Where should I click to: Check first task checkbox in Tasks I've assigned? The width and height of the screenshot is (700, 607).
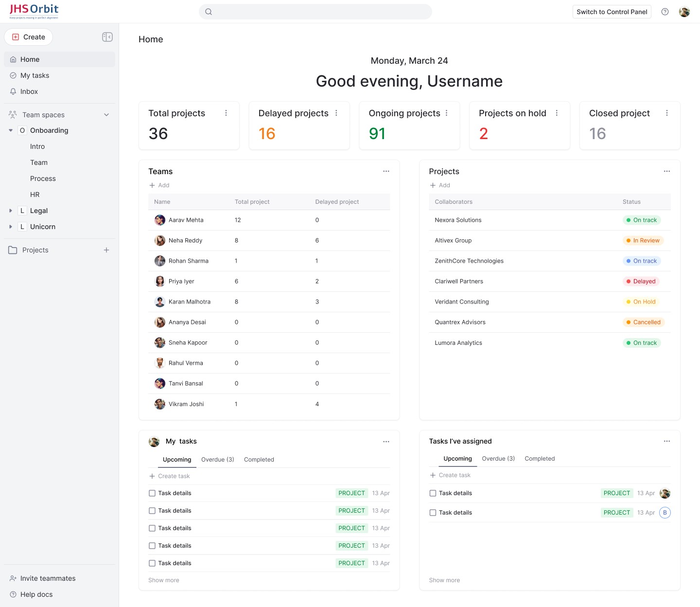[x=433, y=493]
